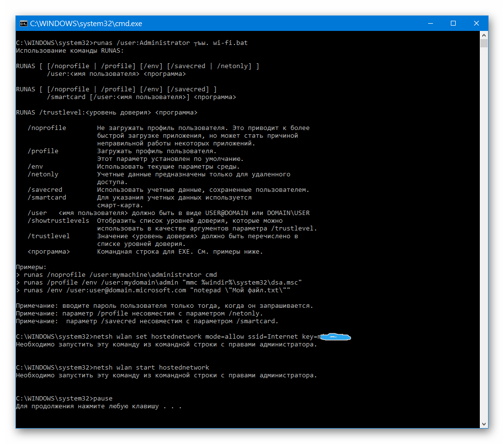Click 'Для продолжения нажмите любую клавишу' prompt

click(x=99, y=406)
